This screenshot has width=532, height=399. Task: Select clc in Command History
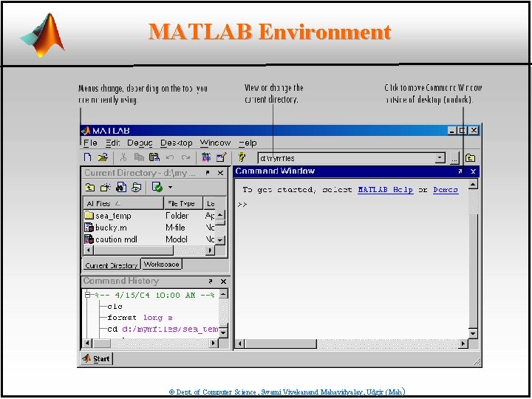115,307
